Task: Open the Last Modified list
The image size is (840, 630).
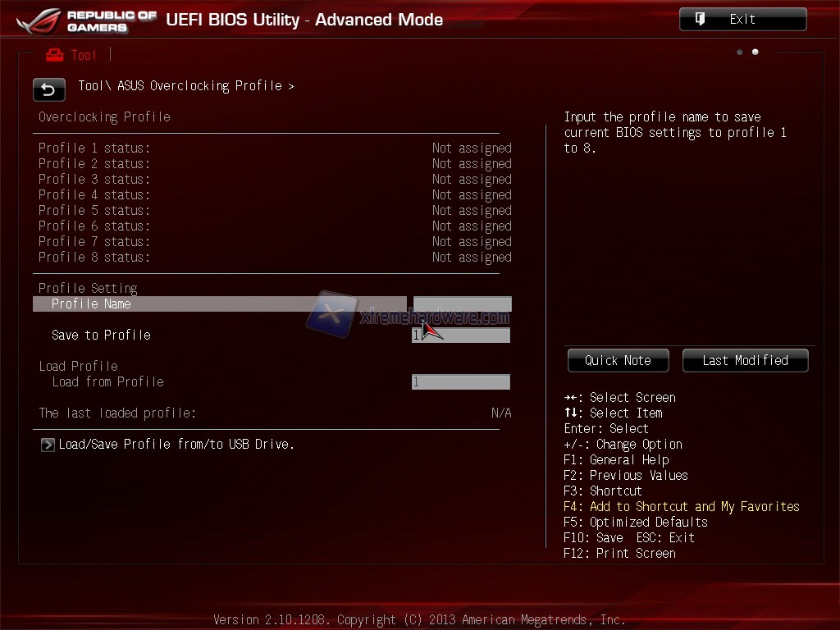Action: click(745, 360)
